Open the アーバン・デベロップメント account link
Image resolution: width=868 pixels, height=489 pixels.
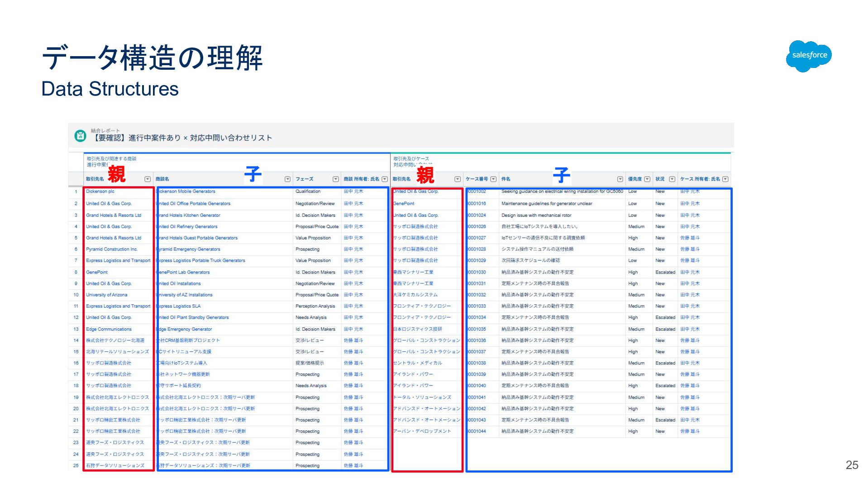[422, 431]
